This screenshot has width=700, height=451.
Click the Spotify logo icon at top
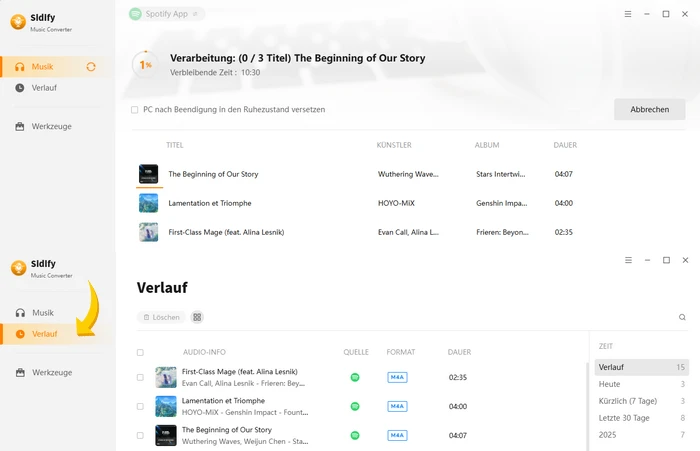pos(135,14)
